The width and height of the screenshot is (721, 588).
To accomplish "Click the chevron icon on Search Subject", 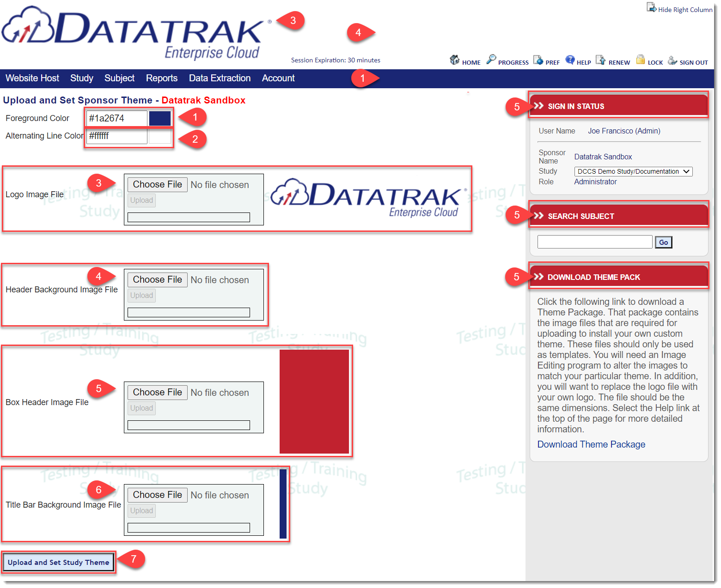I will (x=538, y=216).
